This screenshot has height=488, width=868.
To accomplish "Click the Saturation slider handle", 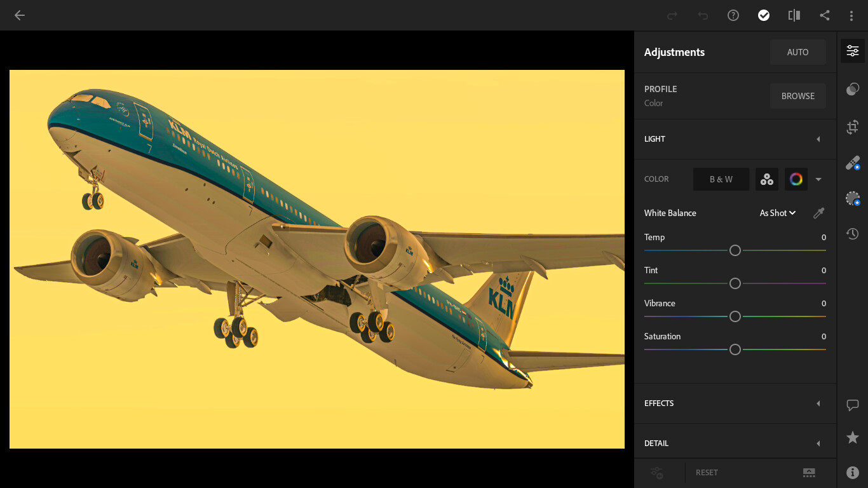I will pyautogui.click(x=735, y=349).
